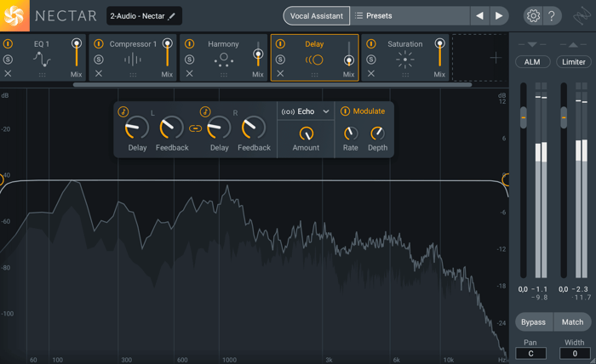Remove the EQ 1 module
This screenshot has width=596, height=364.
coord(8,74)
